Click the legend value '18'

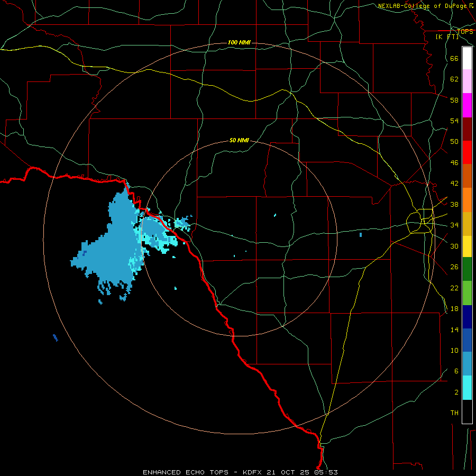point(454,309)
